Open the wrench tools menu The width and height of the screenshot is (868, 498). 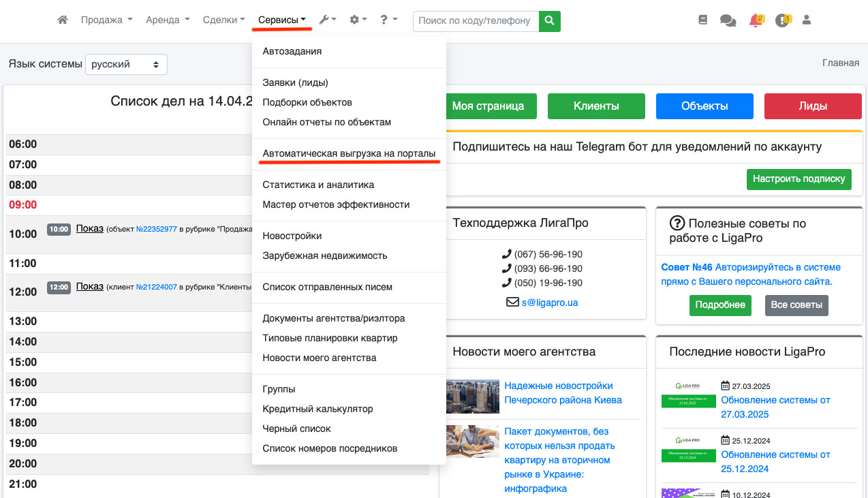coord(327,20)
